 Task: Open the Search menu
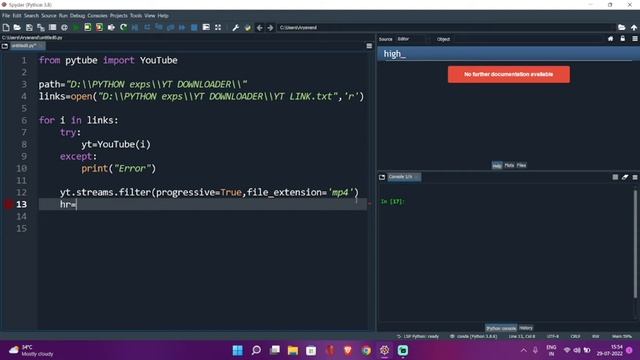31,16
